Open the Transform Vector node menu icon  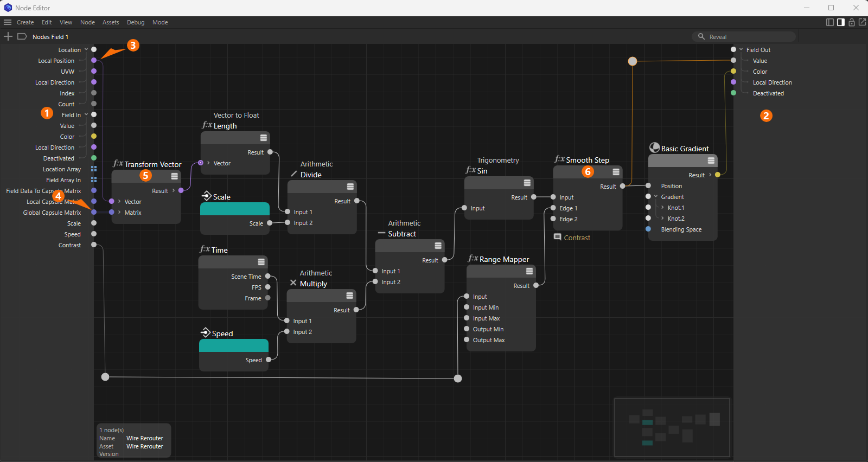click(x=175, y=176)
